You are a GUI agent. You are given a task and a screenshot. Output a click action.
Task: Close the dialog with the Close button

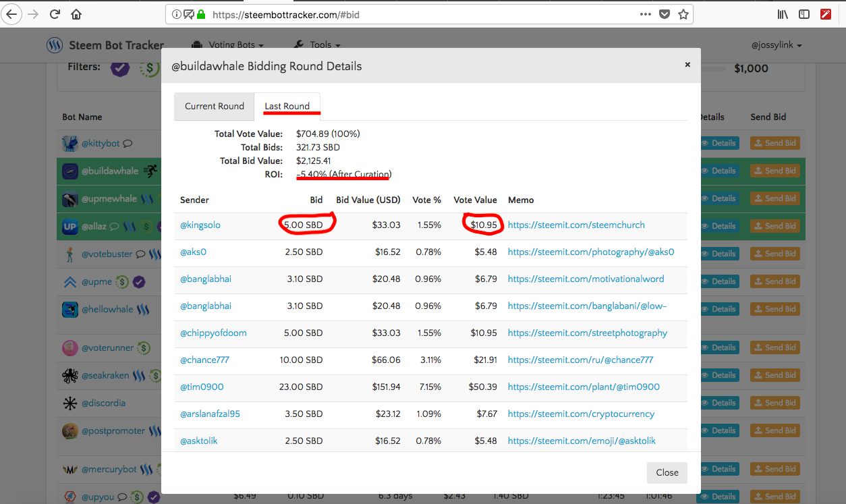coord(667,473)
